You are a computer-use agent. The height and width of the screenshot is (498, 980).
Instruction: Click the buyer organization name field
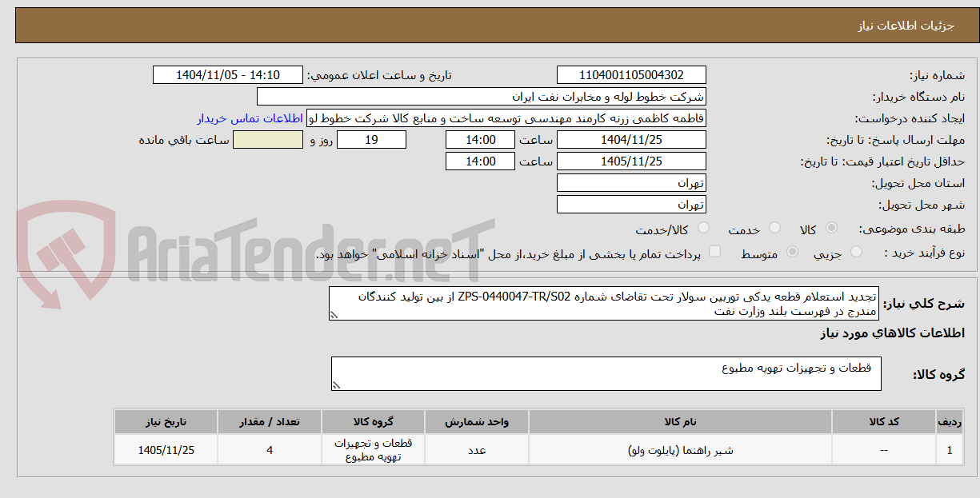pos(482,97)
